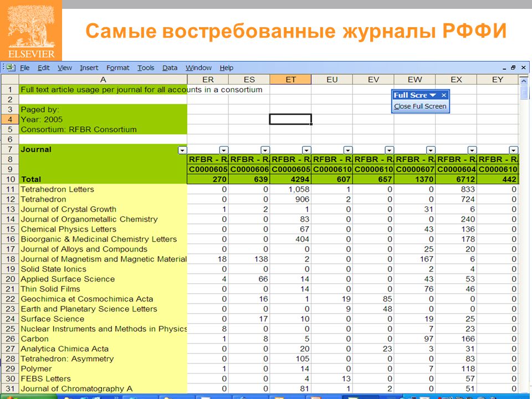The image size is (532, 399).
Task: Open the filter dropdown in column EY
Action: point(514,150)
